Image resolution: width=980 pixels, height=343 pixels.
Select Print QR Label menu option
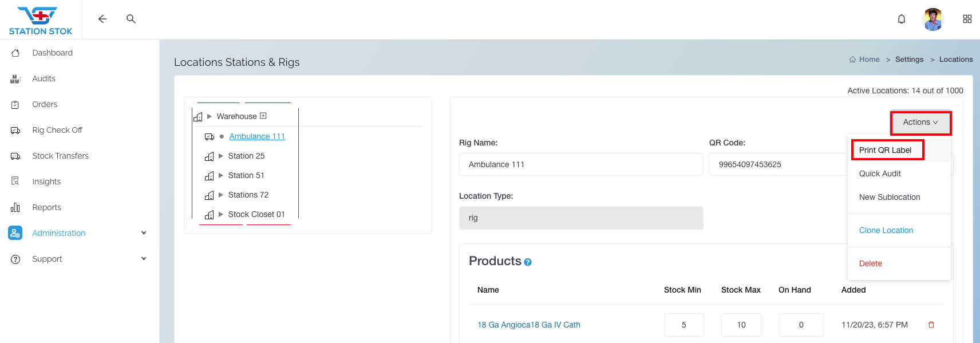click(x=886, y=150)
